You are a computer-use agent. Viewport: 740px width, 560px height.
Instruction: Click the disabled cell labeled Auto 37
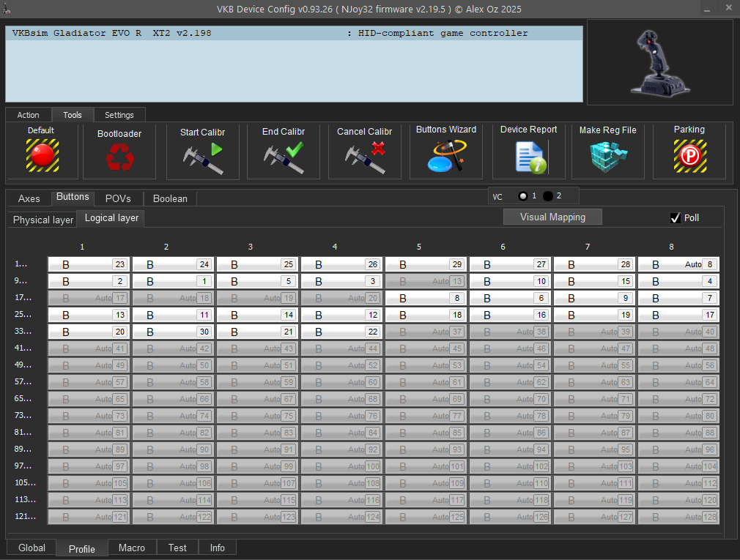point(426,332)
